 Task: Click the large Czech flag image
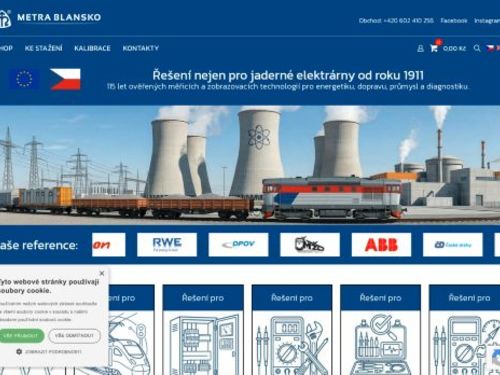pyautogui.click(x=65, y=79)
